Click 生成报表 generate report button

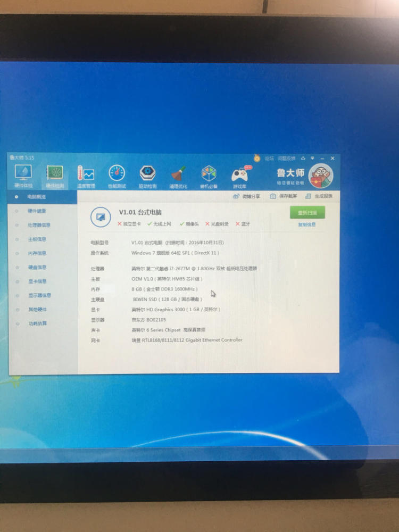click(x=319, y=196)
